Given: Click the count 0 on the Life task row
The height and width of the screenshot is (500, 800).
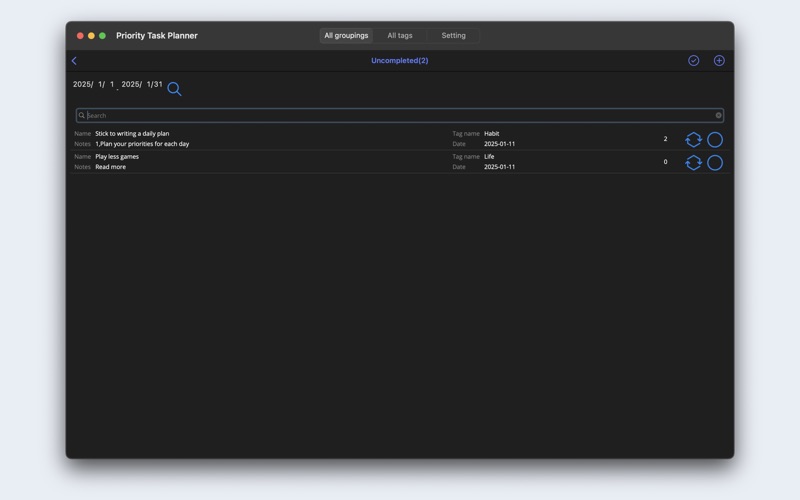Looking at the screenshot, I should tap(665, 162).
